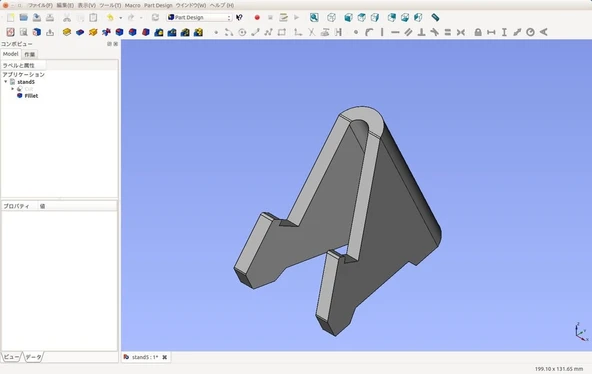The image size is (592, 374).
Task: Click the Pad feature icon
Action: click(x=67, y=32)
